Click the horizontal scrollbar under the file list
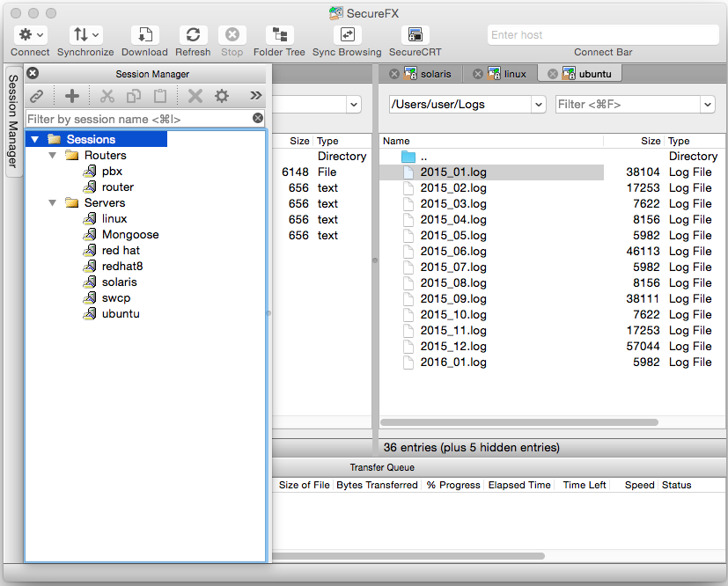This screenshot has height=586, width=728. 519,422
